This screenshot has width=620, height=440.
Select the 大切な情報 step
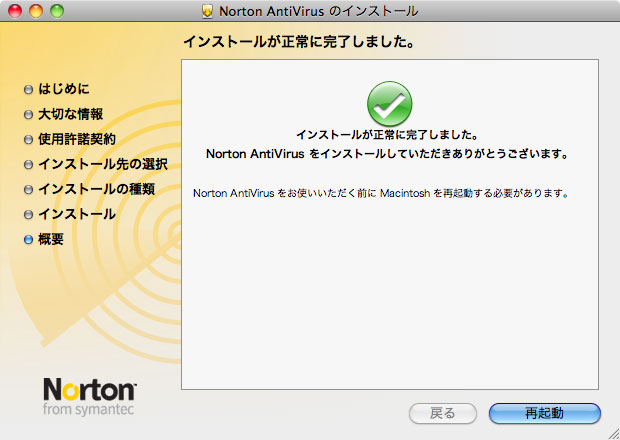[70, 114]
